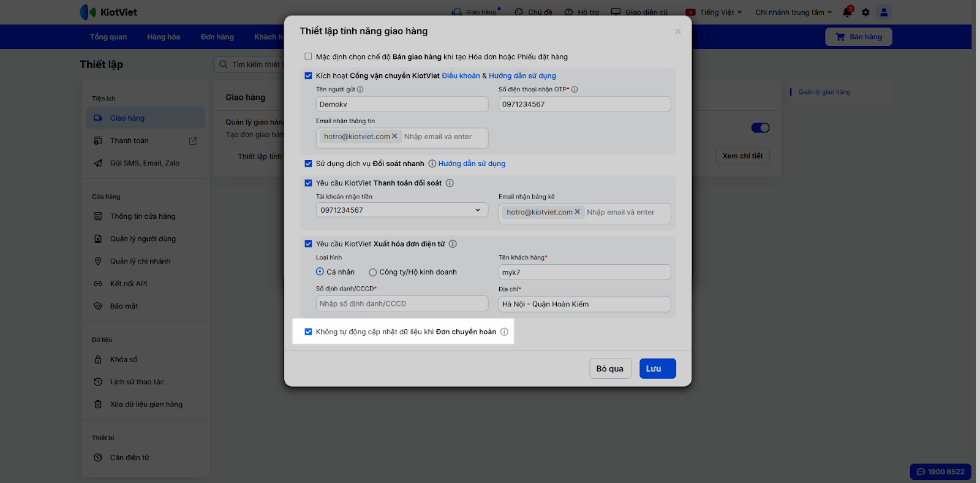Screen dimensions: 980x483
Task: Open the Hỗ trợ help menu
Action: click(x=582, y=12)
